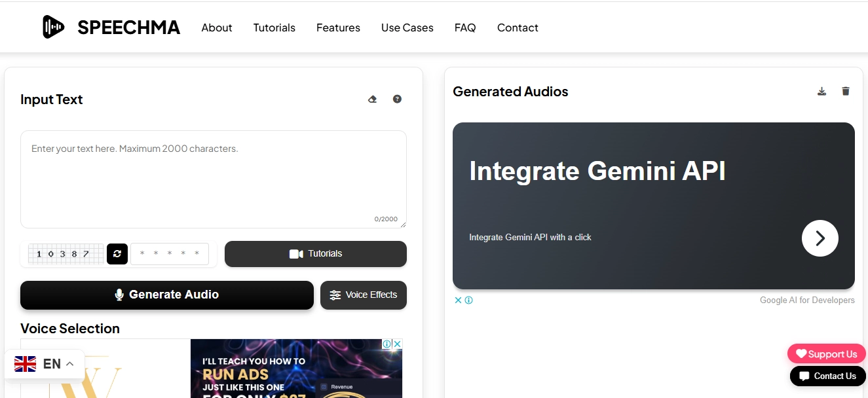This screenshot has height=398, width=868.
Task: Navigate to the FAQ section
Action: [464, 27]
